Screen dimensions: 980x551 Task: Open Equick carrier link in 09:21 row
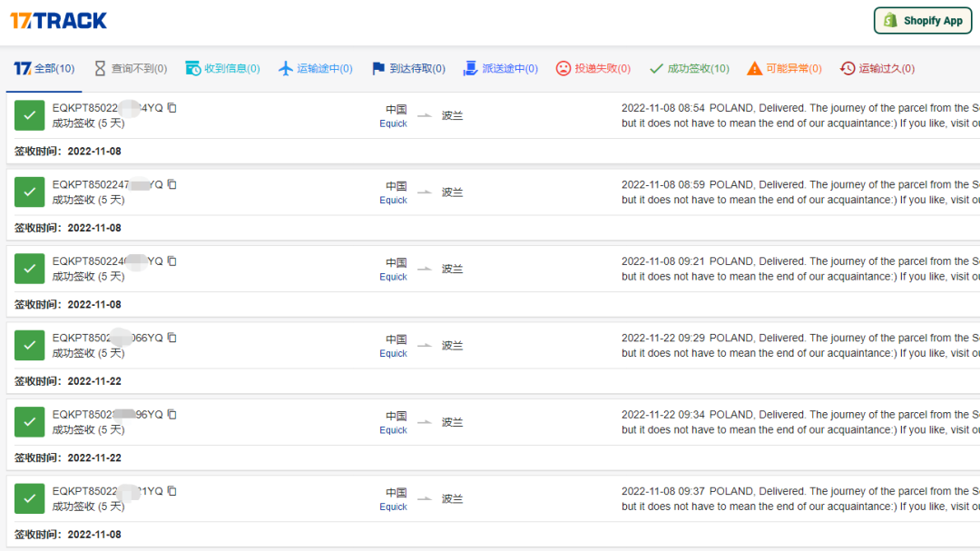[x=393, y=277]
